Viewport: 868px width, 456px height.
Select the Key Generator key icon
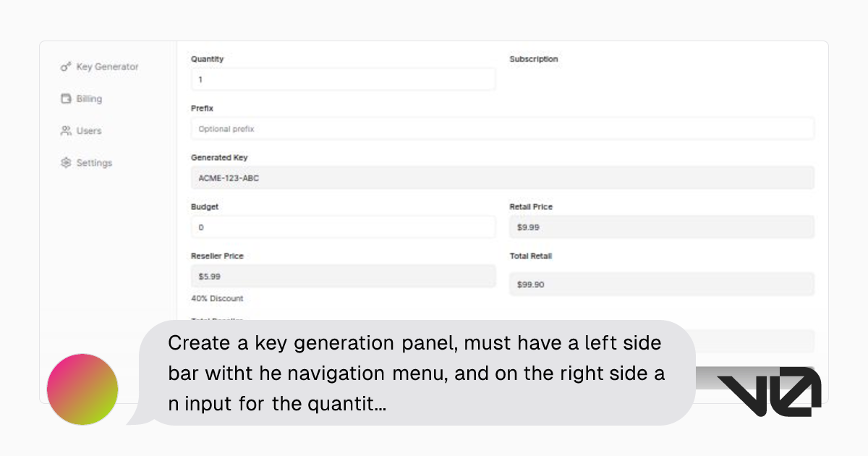coord(65,66)
